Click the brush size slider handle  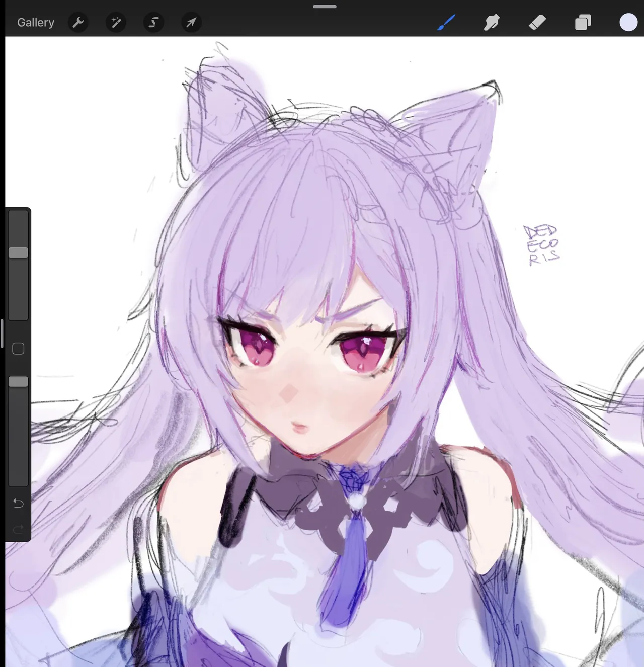coord(18,253)
